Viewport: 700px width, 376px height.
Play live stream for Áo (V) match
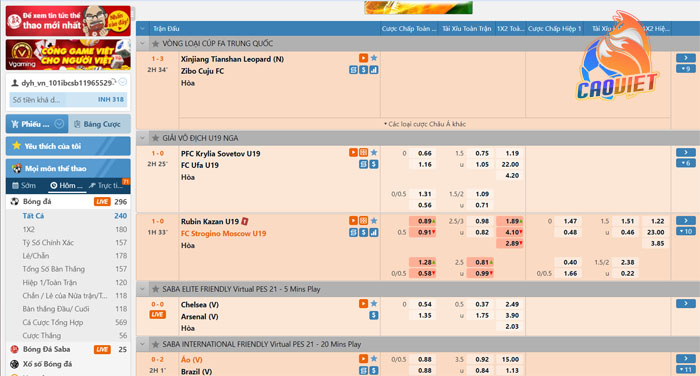click(x=363, y=359)
